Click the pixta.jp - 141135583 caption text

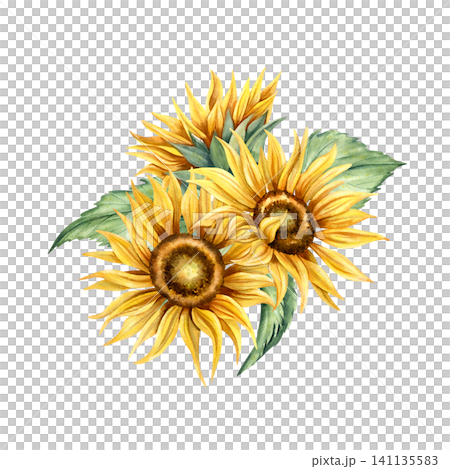pos(375,460)
